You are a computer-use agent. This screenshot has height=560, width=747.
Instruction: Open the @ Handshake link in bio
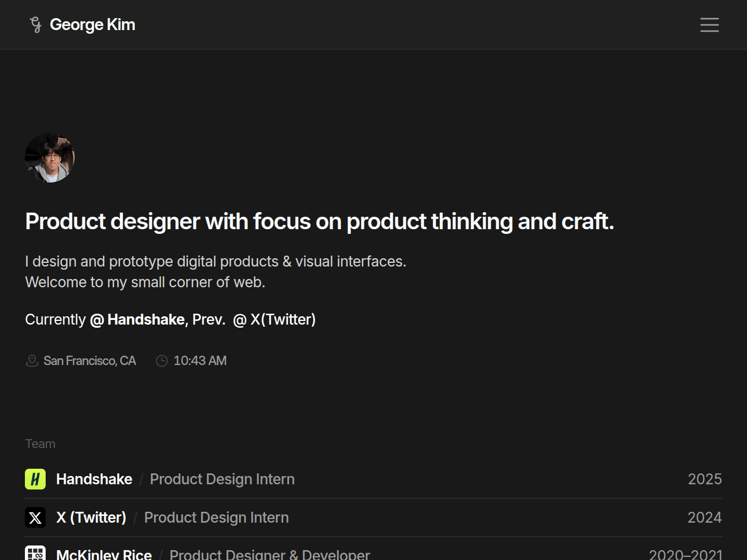tap(137, 319)
